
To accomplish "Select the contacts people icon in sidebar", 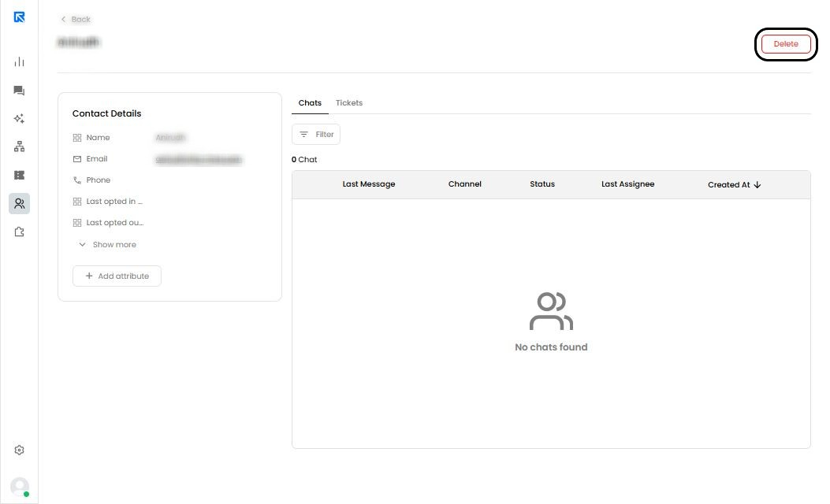I will pyautogui.click(x=19, y=204).
